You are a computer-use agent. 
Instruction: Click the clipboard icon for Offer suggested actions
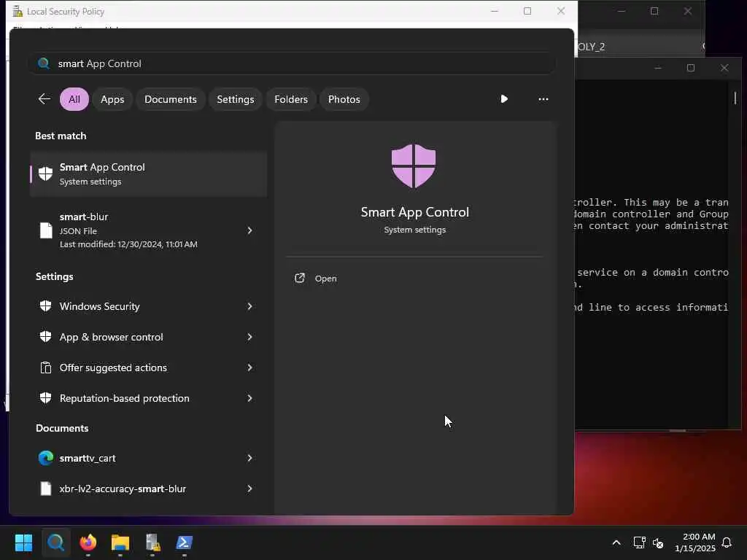(46, 367)
